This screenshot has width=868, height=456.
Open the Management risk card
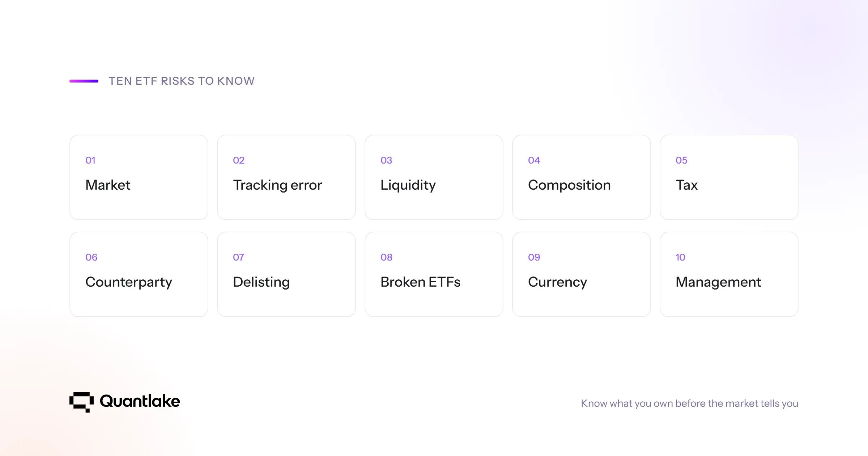[729, 274]
